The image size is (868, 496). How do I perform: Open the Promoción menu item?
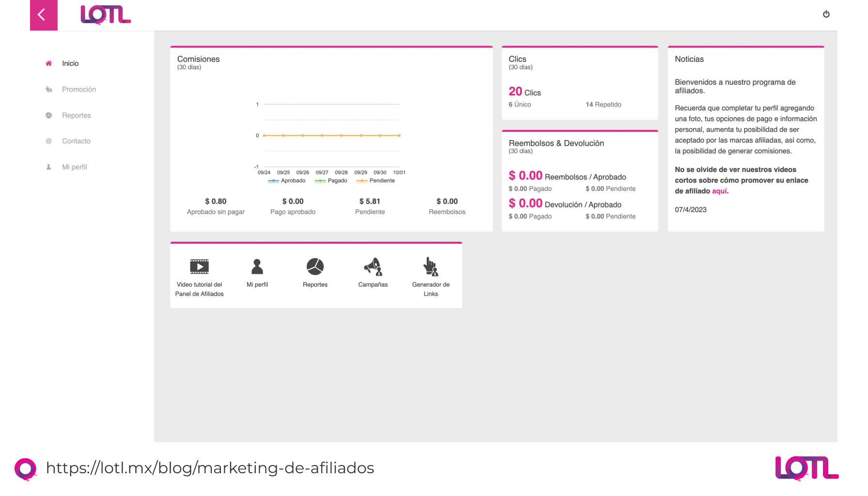(79, 90)
